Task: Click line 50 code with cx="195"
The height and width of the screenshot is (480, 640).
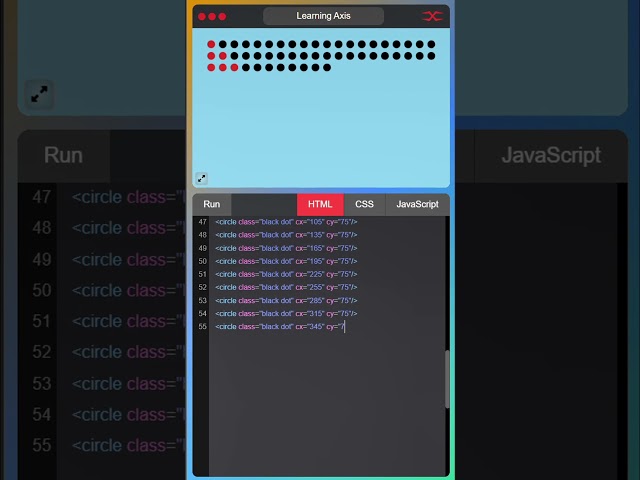Action: pyautogui.click(x=286, y=261)
